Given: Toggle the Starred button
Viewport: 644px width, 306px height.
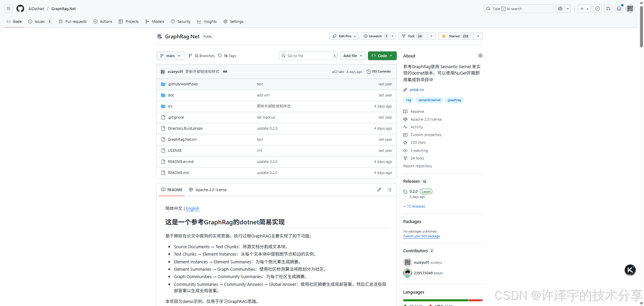Looking at the screenshot, I should tap(456, 36).
